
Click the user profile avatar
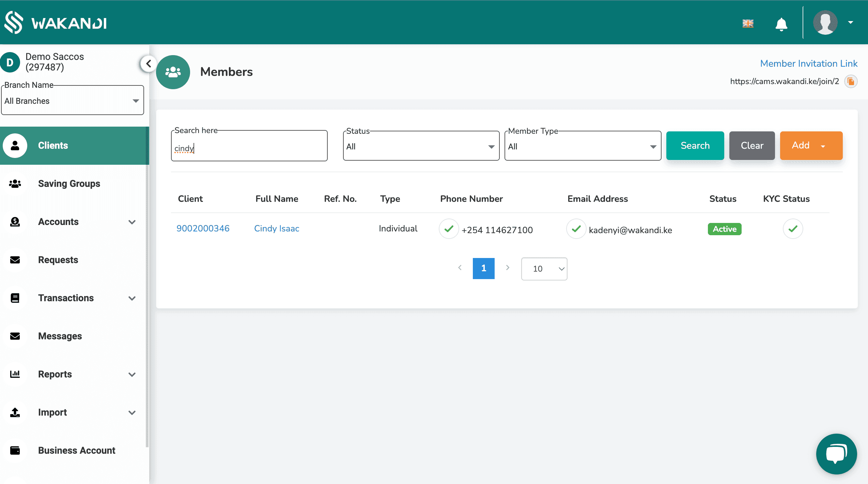point(825,22)
